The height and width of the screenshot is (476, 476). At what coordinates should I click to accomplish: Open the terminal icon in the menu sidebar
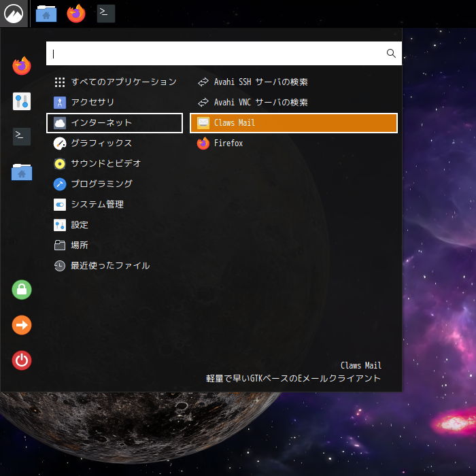pos(22,137)
